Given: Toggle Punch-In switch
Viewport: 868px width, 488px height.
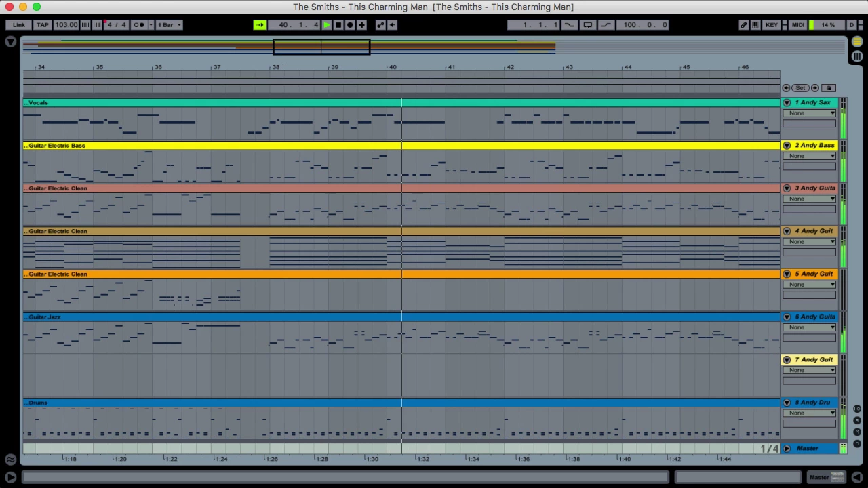Looking at the screenshot, I should pos(570,25).
